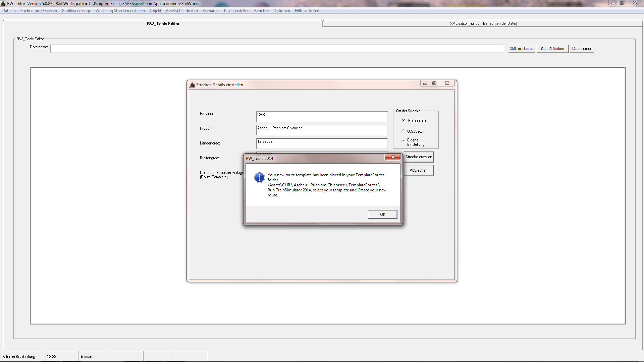
Task: Open the Dateien menu
Action: point(9,11)
